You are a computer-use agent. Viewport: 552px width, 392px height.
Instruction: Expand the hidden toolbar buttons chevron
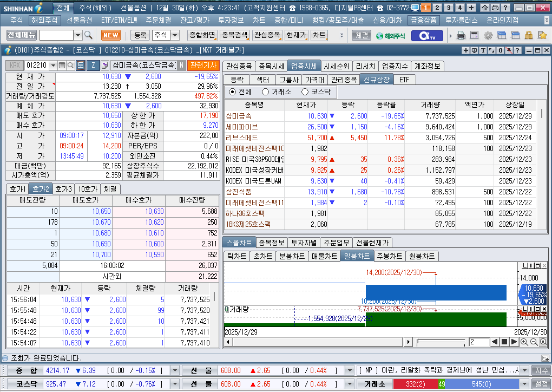tap(341, 35)
